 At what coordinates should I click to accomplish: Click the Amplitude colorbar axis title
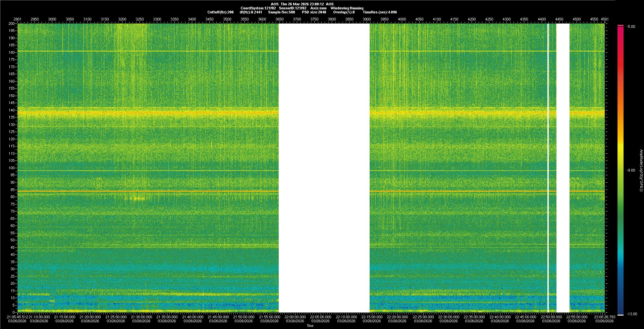pyautogui.click(x=641, y=170)
